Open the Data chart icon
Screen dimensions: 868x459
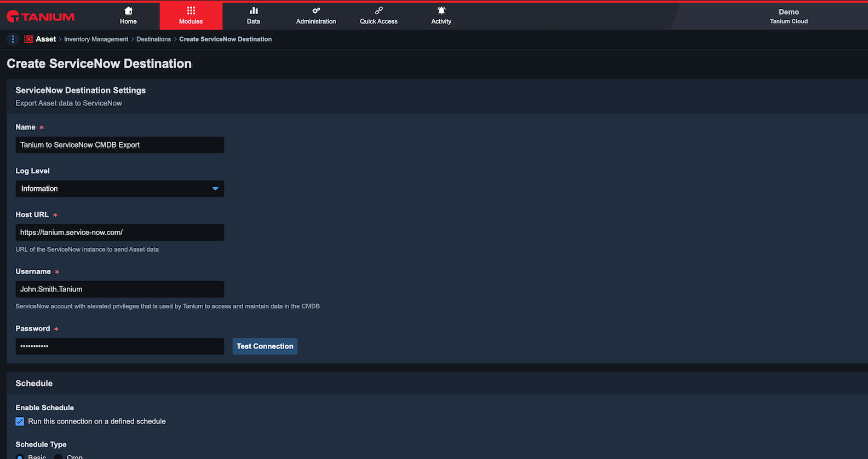click(x=254, y=10)
